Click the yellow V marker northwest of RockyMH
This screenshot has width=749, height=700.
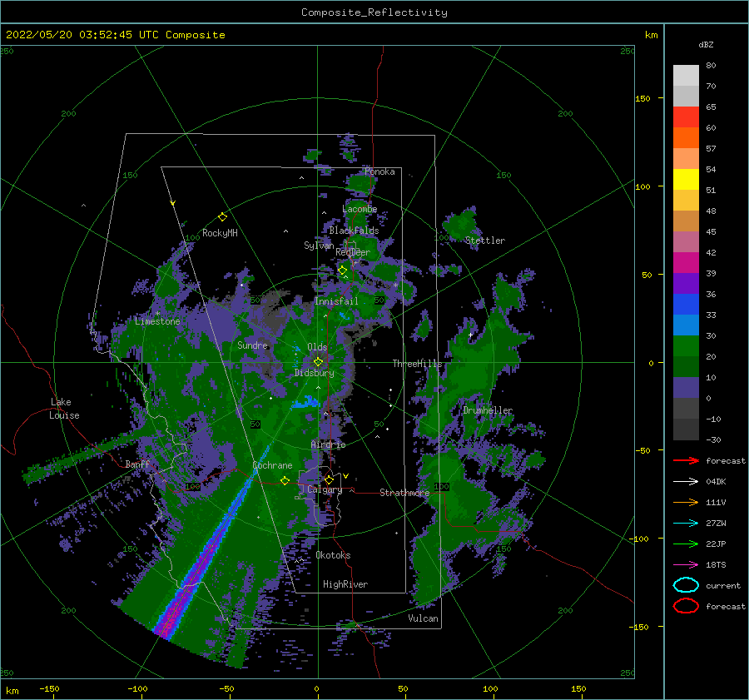(x=173, y=203)
